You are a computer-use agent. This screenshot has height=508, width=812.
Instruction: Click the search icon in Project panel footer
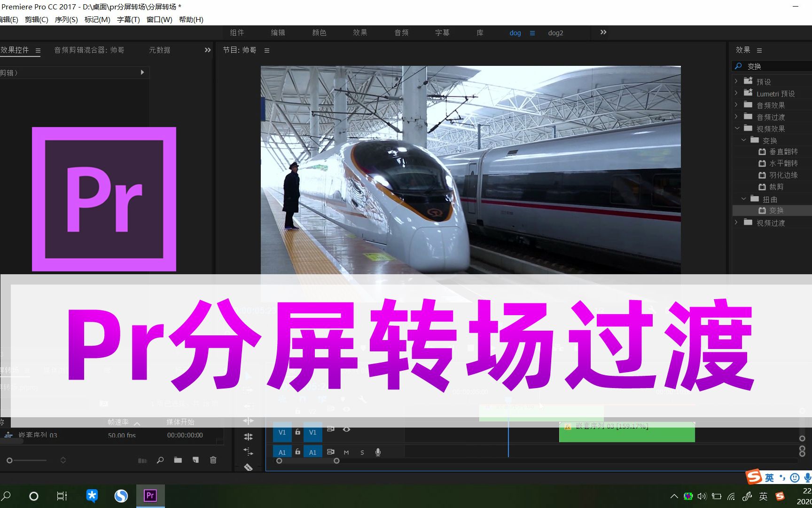coord(160,460)
